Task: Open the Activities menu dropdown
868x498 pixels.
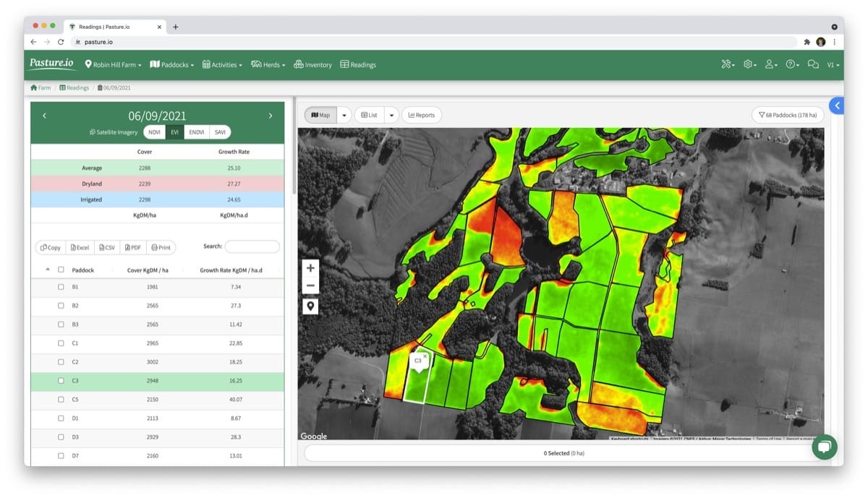Action: 222,64
